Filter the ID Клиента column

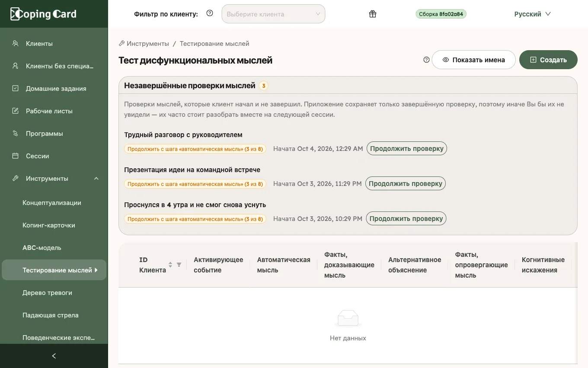coord(179,265)
